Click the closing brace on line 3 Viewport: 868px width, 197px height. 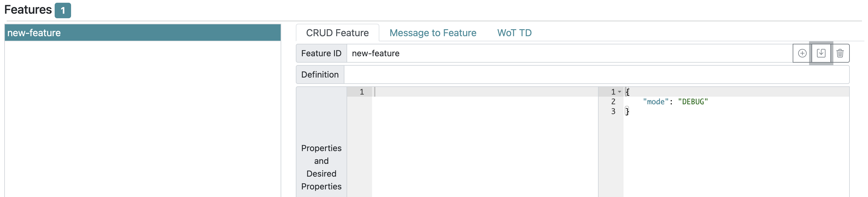click(627, 111)
